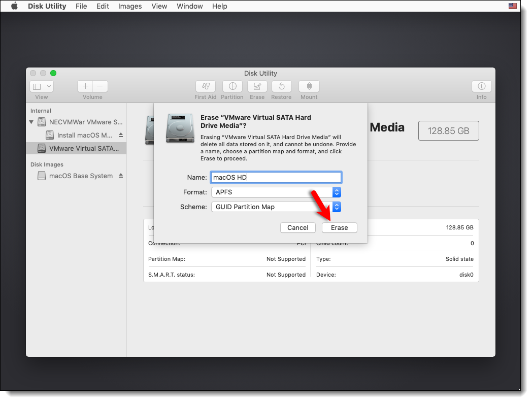Click the Partition toolbar icon
Screen dimensions: 532x402
coord(232,86)
